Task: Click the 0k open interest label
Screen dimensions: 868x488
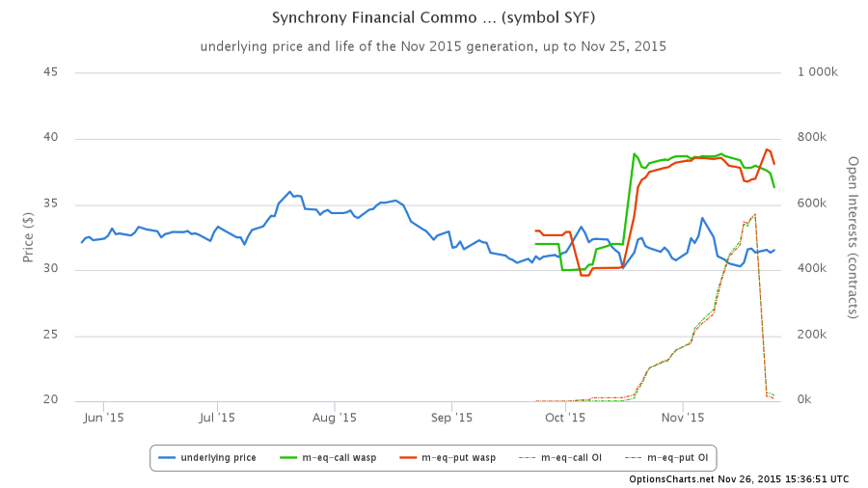Action: tap(804, 399)
